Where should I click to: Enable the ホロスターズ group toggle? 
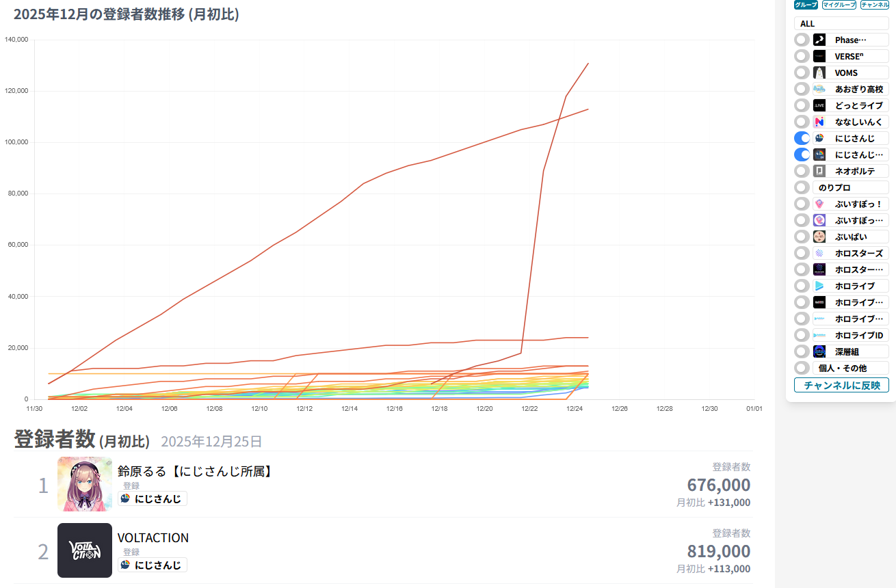[802, 253]
